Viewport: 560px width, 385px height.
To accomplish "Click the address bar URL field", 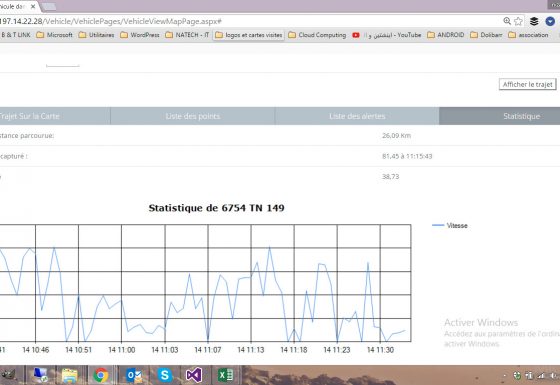I will [x=250, y=21].
